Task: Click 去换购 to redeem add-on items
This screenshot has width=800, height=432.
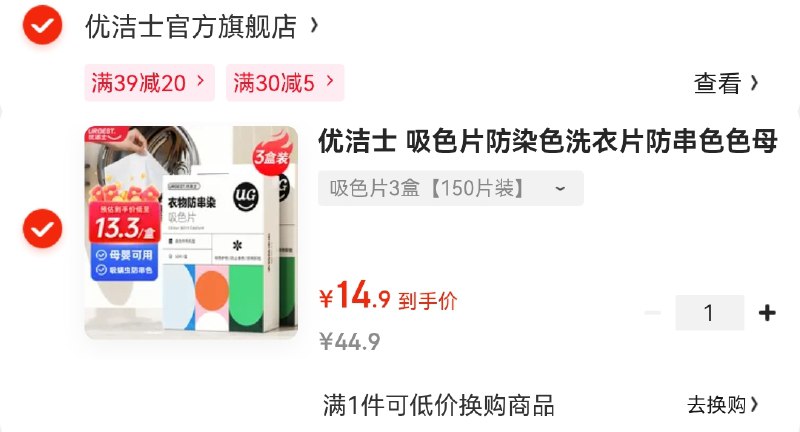Action: 723,405
